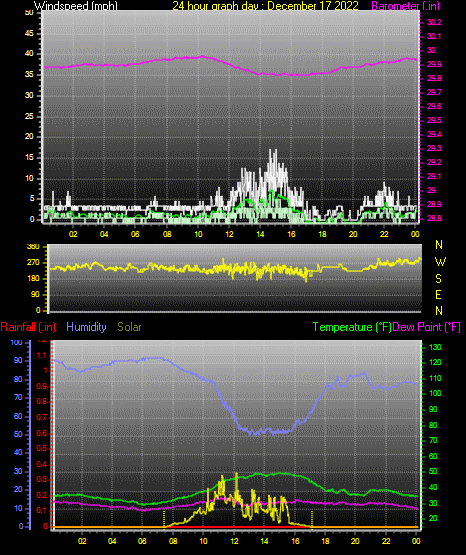Click the 0.1 rainfall axis value
The width and height of the screenshot is (466, 555).
tap(41, 510)
